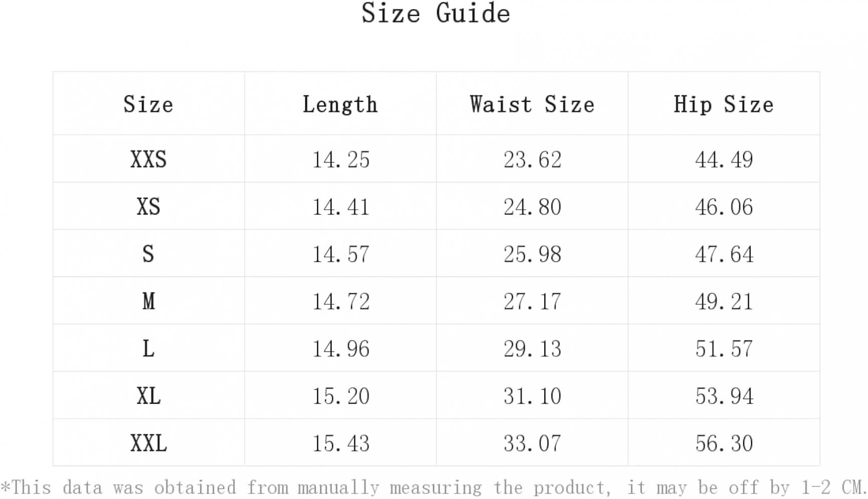Click waist value 27.17 for M
The height and width of the screenshot is (499, 868).
coord(532,302)
